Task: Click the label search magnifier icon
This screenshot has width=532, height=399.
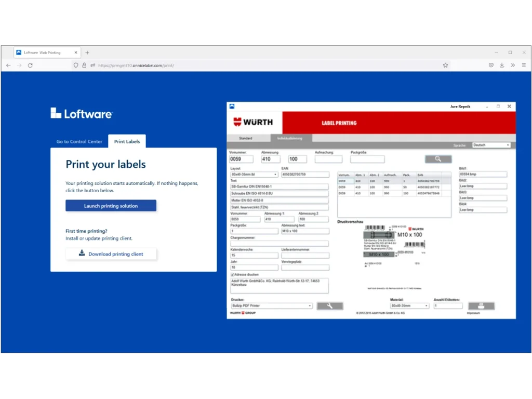Action: coord(438,158)
